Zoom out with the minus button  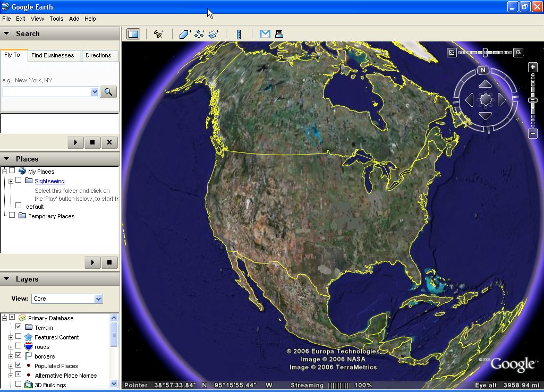click(533, 133)
